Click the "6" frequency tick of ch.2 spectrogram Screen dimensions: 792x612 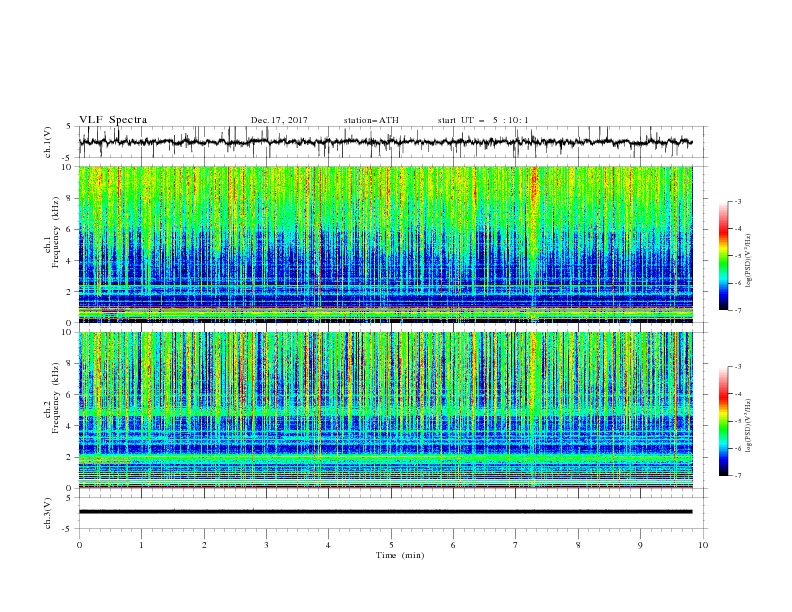point(70,395)
